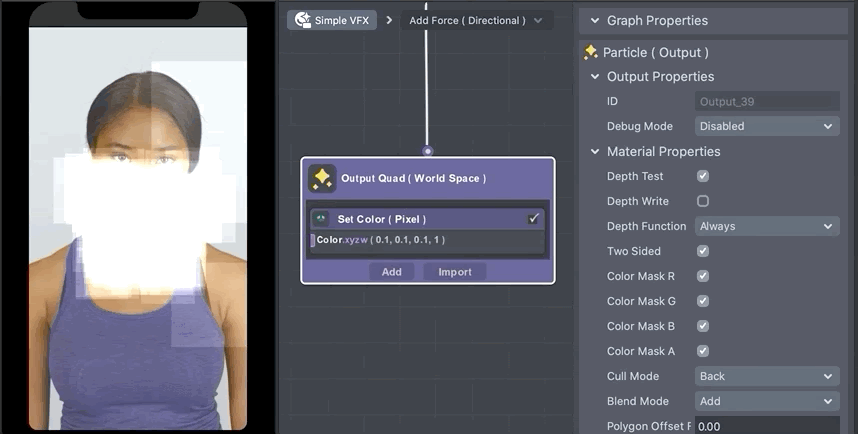Collapse the Graph Properties section
The width and height of the screenshot is (858, 434).
[595, 20]
